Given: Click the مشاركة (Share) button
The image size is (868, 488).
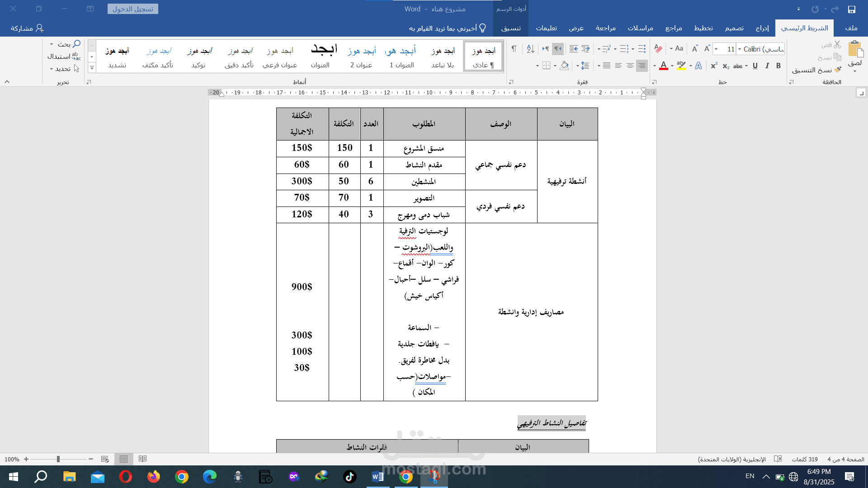Looking at the screenshot, I should coord(27,28).
